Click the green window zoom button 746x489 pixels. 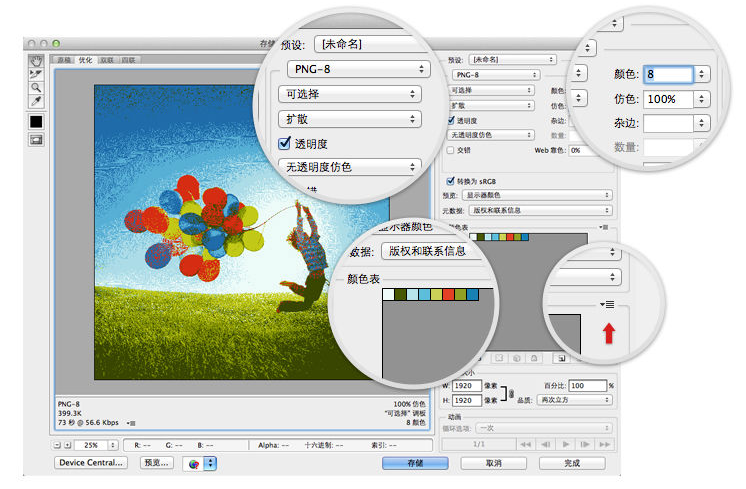point(56,43)
